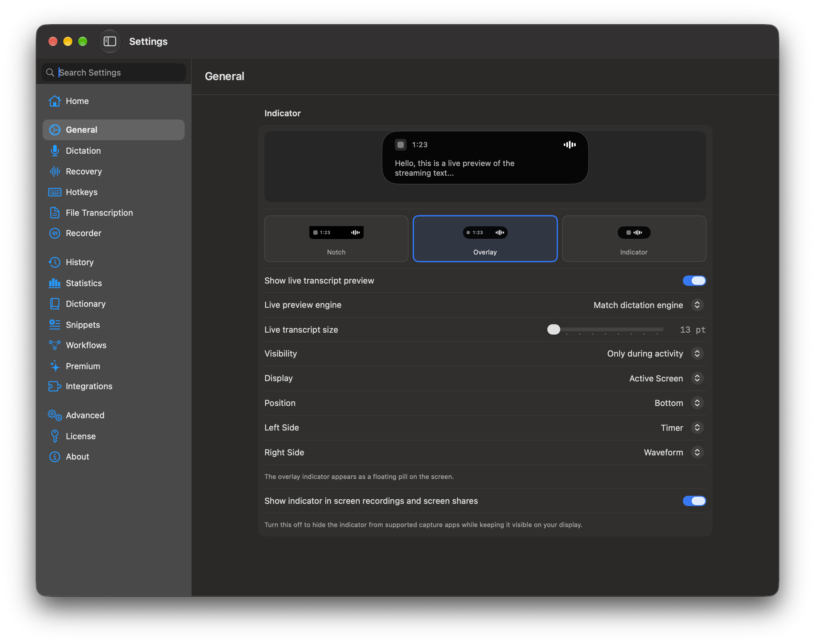This screenshot has width=815, height=644.
Task: Click stop square in large preview pill
Action: 400,144
